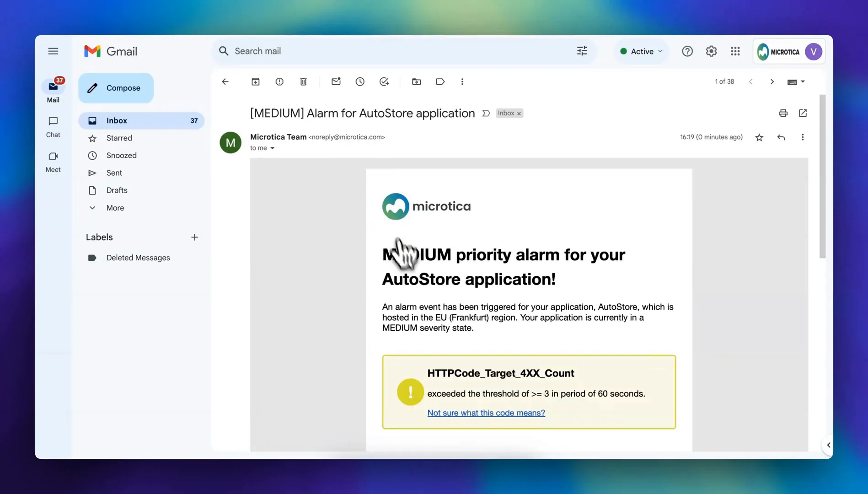
Task: Star the Microtica Team message
Action: click(759, 137)
